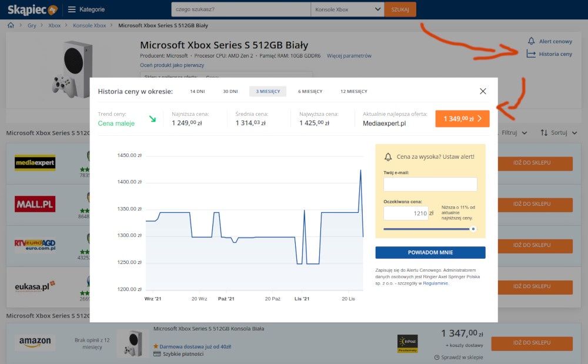
Task: Select the 14 DNI period tab
Action: click(x=197, y=91)
